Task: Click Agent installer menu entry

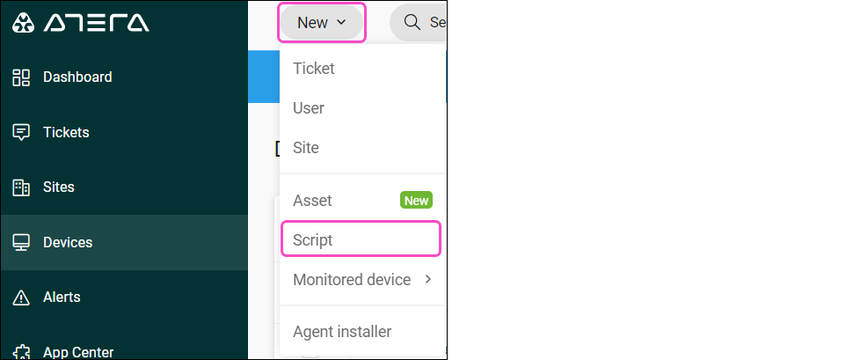Action: (342, 332)
